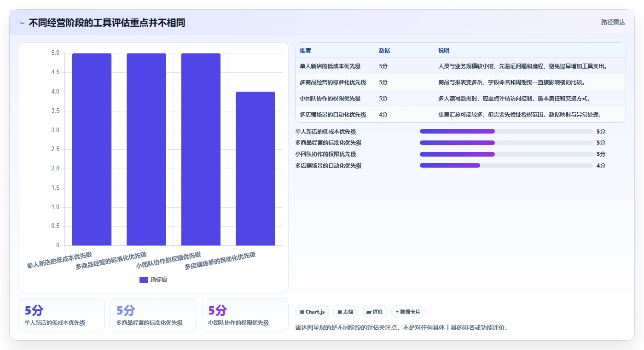
Task: Click the lightning icon beside the title
Action: [22, 23]
